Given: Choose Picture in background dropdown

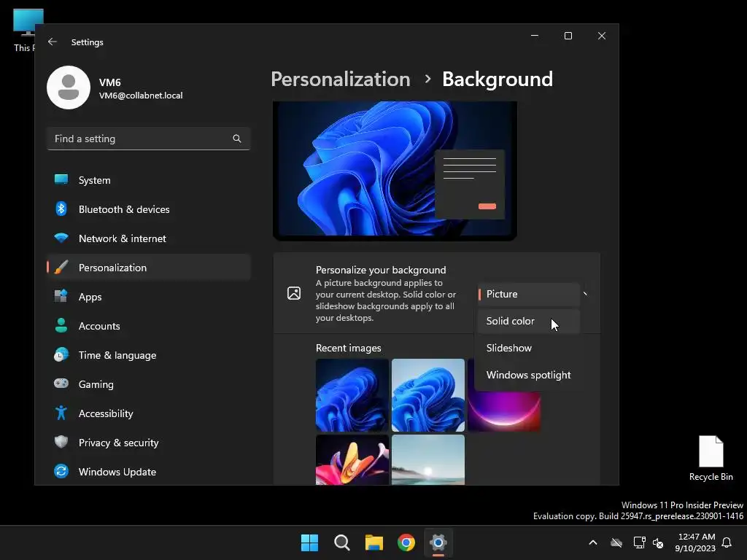Looking at the screenshot, I should (x=528, y=294).
